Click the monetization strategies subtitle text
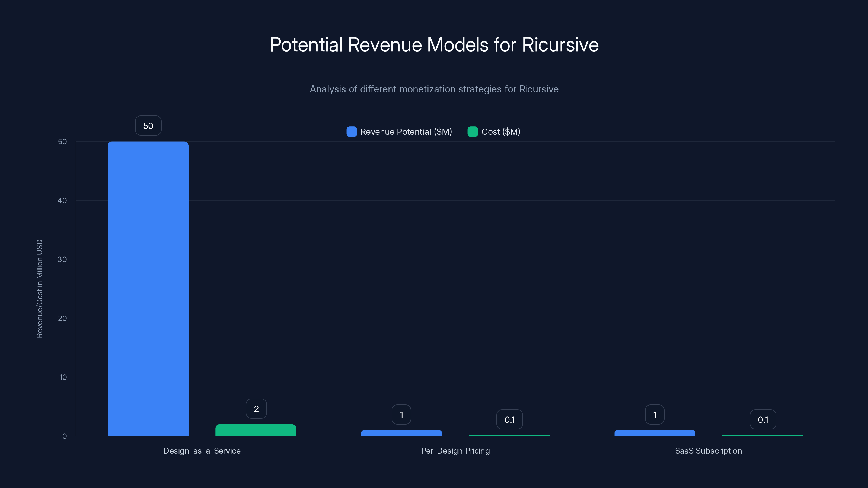 pos(434,89)
